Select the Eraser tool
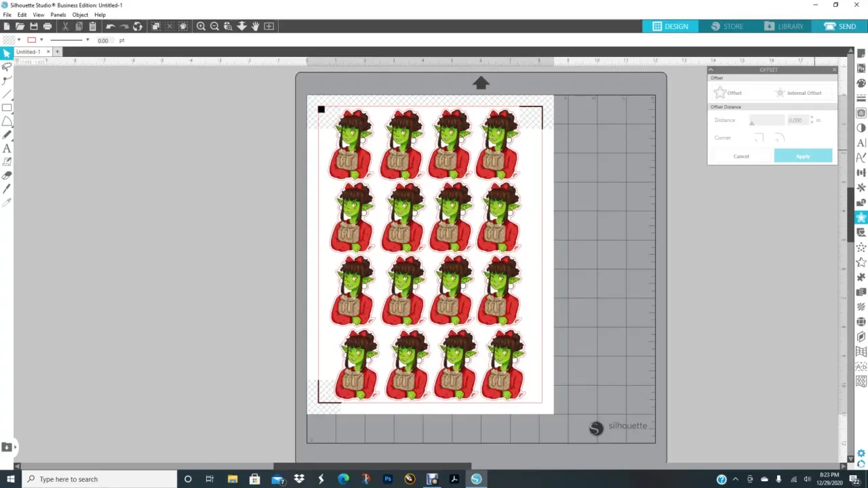This screenshot has width=868, height=488. tap(7, 175)
